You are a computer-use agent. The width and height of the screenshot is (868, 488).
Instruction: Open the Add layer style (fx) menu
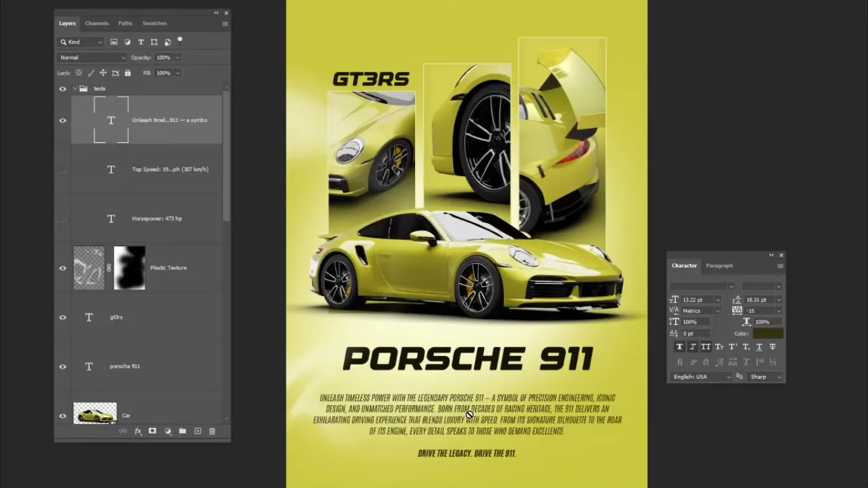tap(137, 431)
